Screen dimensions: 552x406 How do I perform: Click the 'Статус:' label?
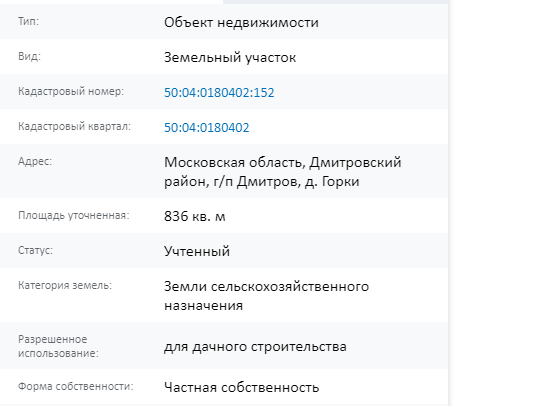click(35, 250)
